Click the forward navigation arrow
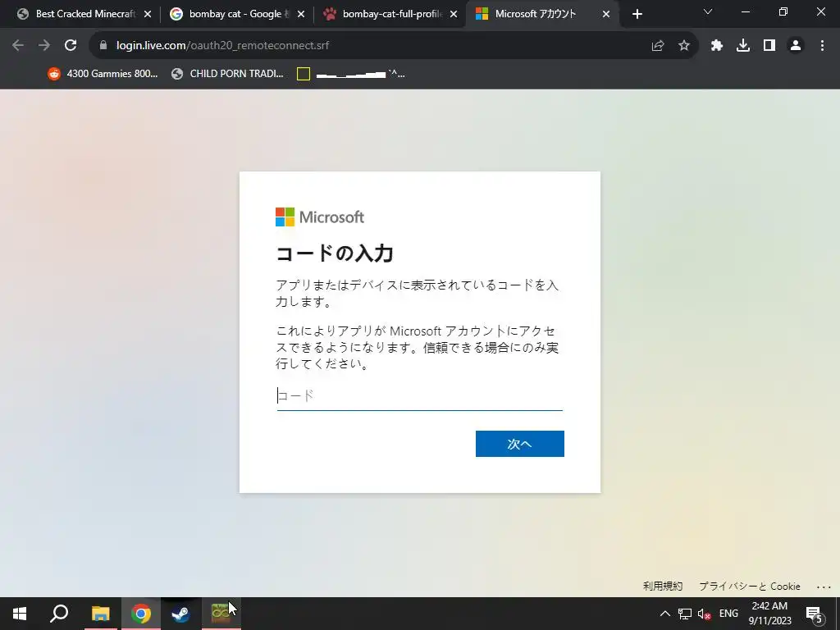Screen dimensions: 840x630 tap(44, 46)
